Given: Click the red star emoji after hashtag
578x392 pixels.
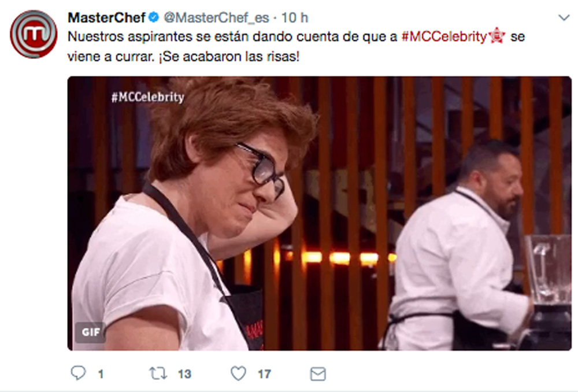Looking at the screenshot, I should click(x=497, y=36).
